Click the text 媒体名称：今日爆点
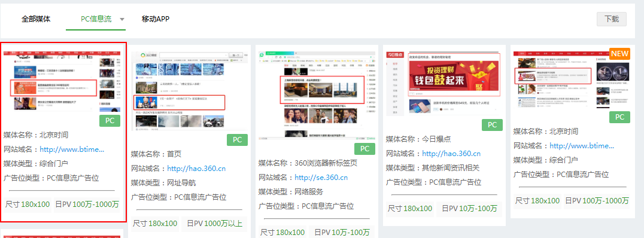This screenshot has width=644, height=238. click(x=418, y=139)
